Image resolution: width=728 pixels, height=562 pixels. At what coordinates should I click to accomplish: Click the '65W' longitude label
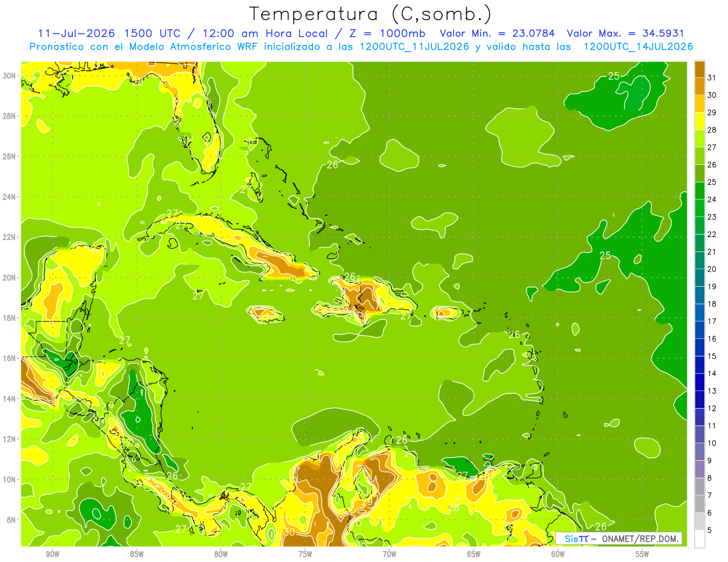tap(474, 554)
